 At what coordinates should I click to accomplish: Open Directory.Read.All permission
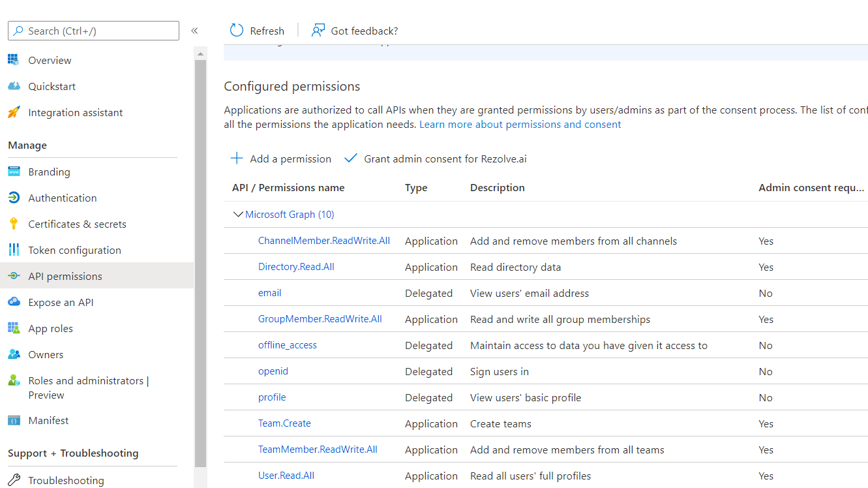pyautogui.click(x=296, y=266)
